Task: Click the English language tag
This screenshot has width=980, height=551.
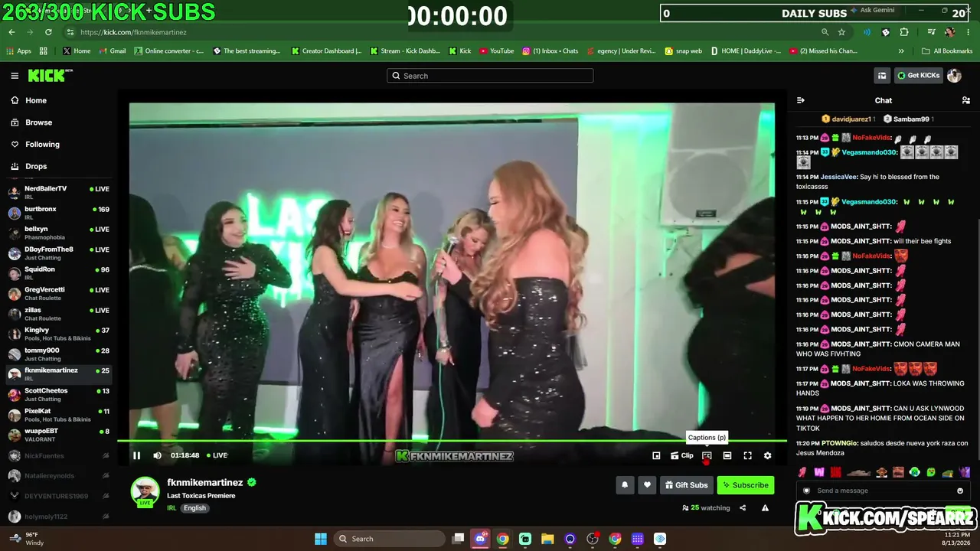Action: point(194,508)
